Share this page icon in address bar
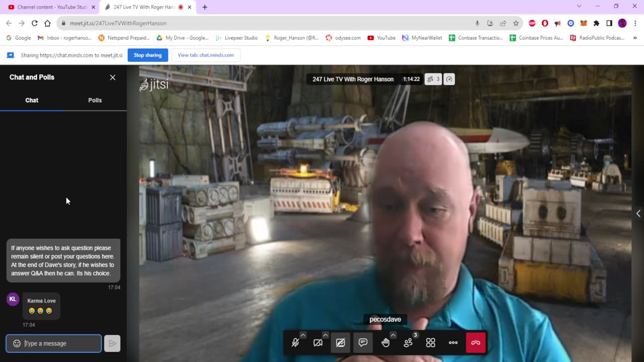The width and height of the screenshot is (644, 362). click(503, 23)
